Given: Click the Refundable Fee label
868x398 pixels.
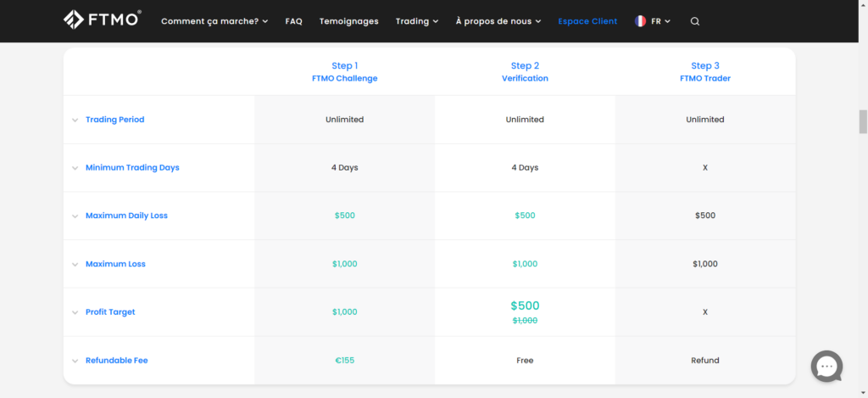Looking at the screenshot, I should pos(116,361).
